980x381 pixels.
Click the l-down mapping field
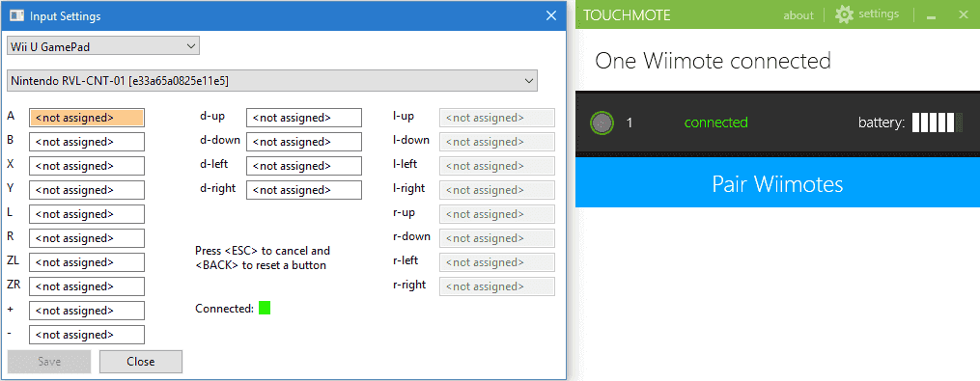[x=497, y=142]
